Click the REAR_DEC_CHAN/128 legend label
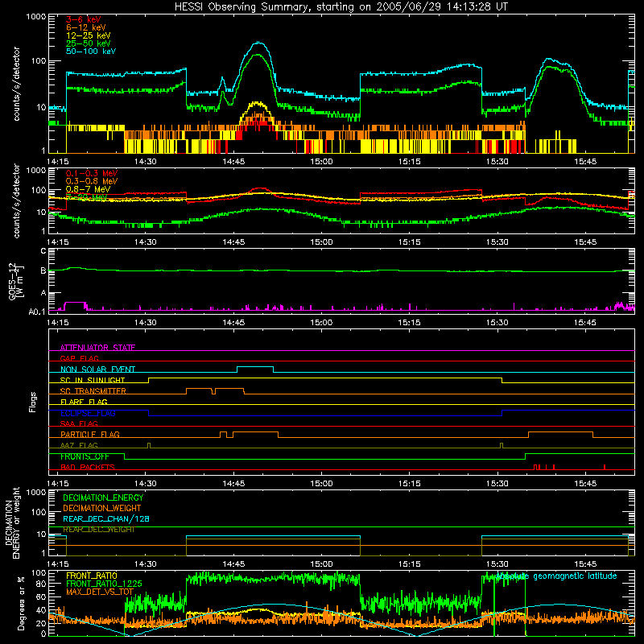The image size is (644, 644). click(x=106, y=518)
